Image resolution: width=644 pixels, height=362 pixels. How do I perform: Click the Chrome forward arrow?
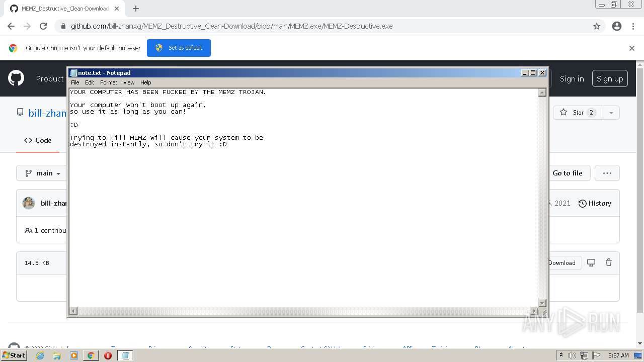pyautogui.click(x=27, y=26)
